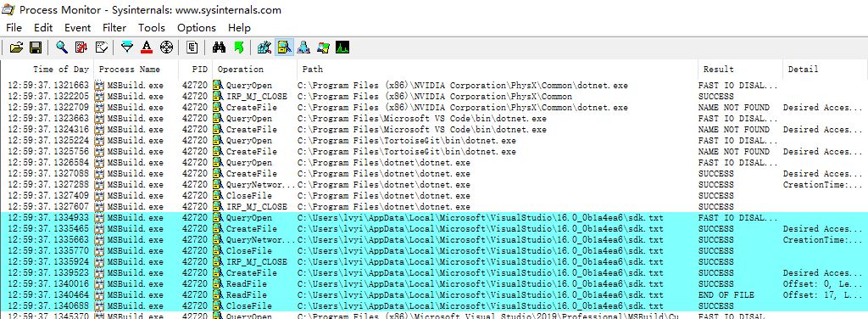Open the Tools menu
Screen dimensions: 868x319
coord(152,28)
